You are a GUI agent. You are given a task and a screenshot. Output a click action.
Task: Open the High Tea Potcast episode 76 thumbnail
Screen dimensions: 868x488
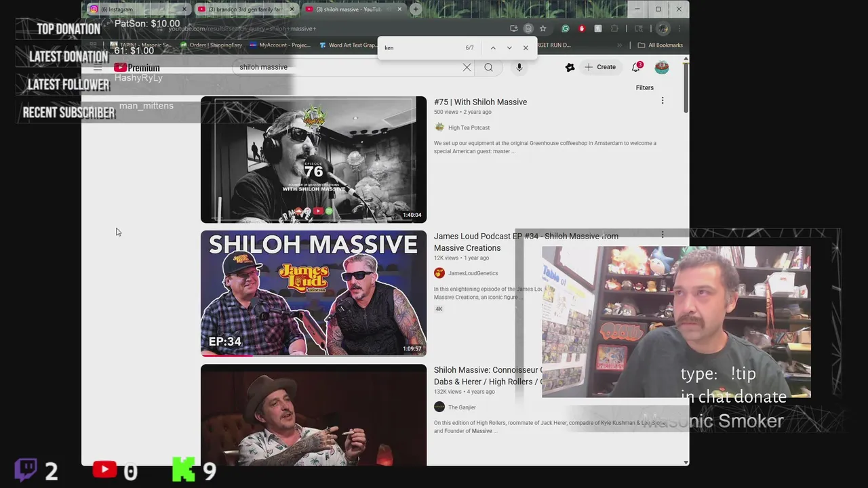[313, 160]
